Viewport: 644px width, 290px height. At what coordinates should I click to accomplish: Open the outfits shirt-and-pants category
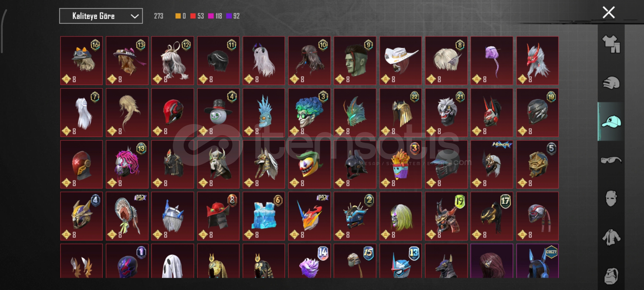[611, 44]
